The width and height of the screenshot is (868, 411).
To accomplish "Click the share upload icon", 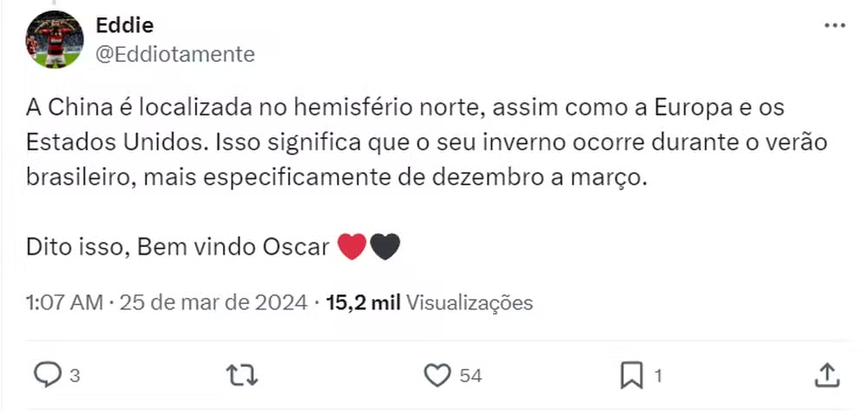I will [x=828, y=375].
